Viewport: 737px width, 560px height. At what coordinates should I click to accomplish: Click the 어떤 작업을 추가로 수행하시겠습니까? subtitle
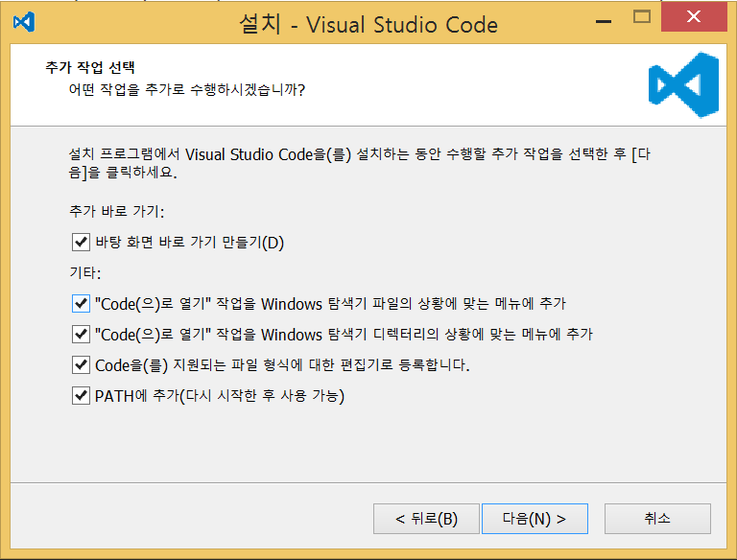click(187, 89)
